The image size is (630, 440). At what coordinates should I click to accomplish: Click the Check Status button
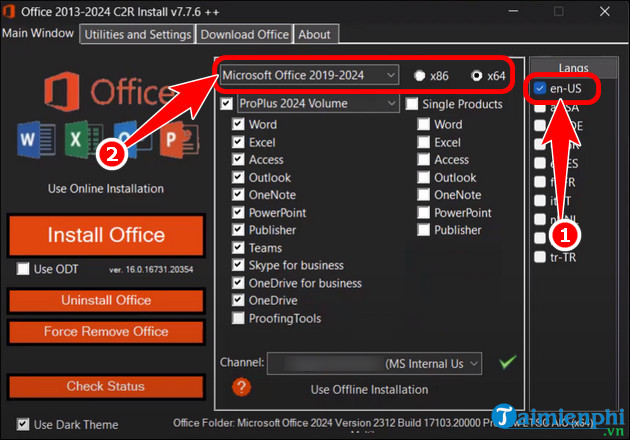point(106,387)
